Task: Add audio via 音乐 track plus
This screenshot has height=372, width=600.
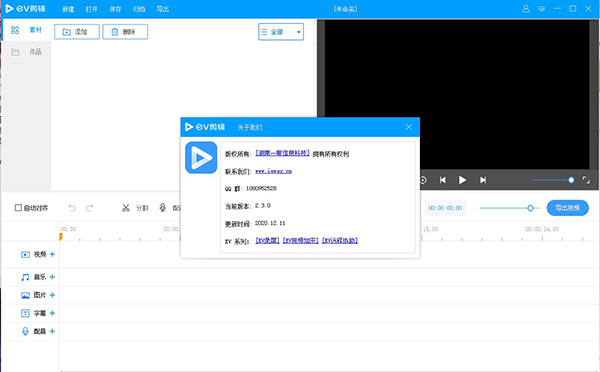Action: point(52,277)
